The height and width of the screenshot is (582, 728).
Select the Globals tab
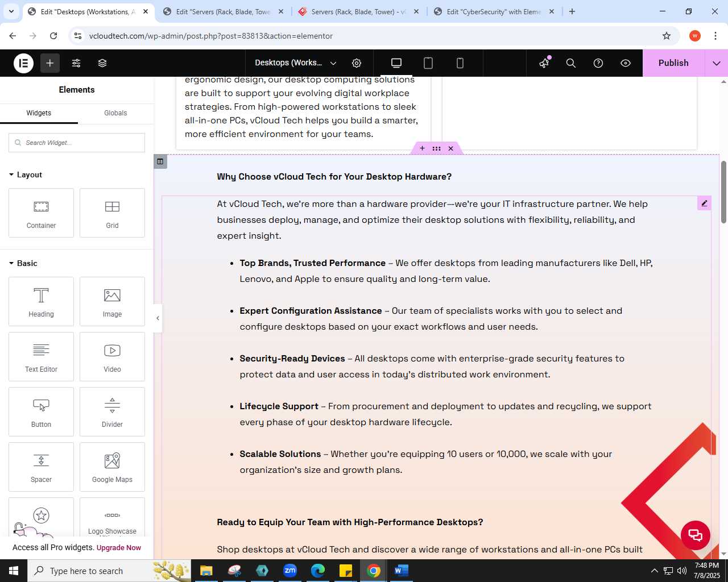coord(115,113)
